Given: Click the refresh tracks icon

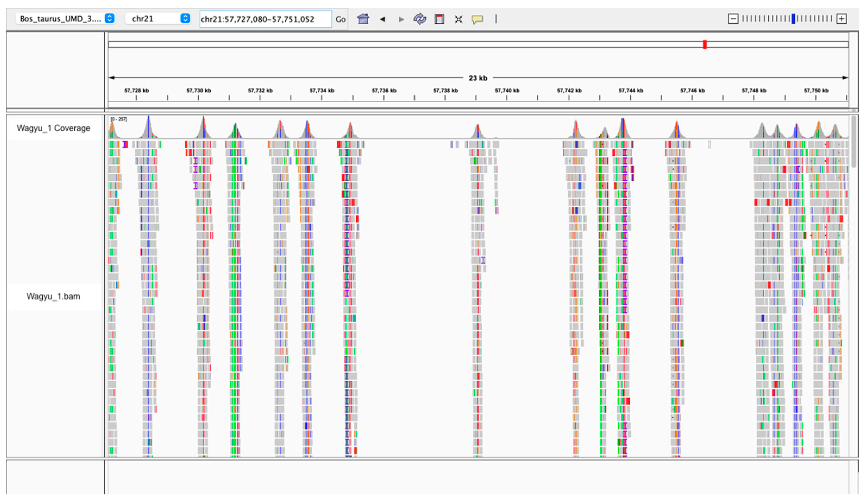Looking at the screenshot, I should pos(420,19).
